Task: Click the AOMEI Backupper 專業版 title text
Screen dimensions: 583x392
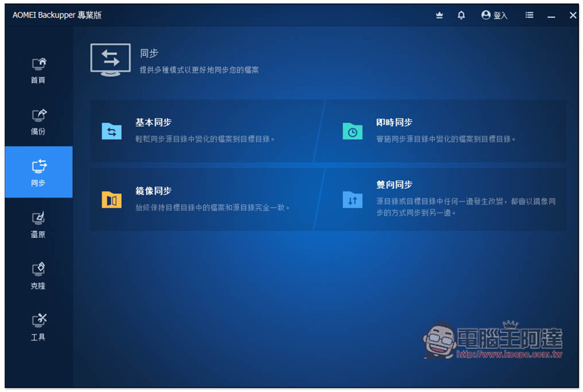Action: click(57, 15)
